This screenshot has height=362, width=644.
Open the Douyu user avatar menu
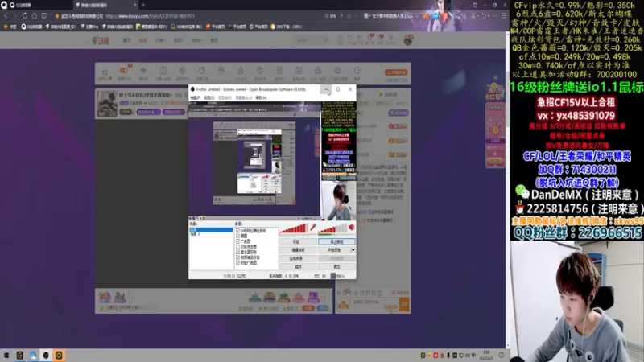pyautogui.click(x=408, y=39)
